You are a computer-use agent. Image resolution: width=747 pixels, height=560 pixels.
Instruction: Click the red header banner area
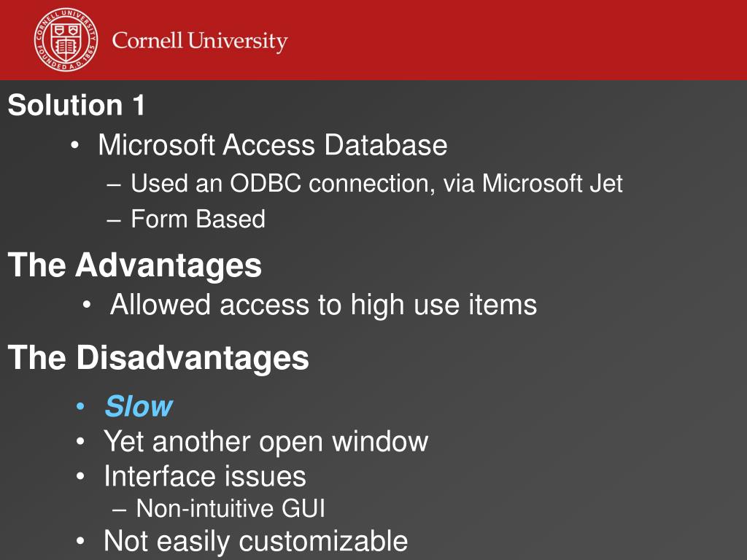(373, 40)
